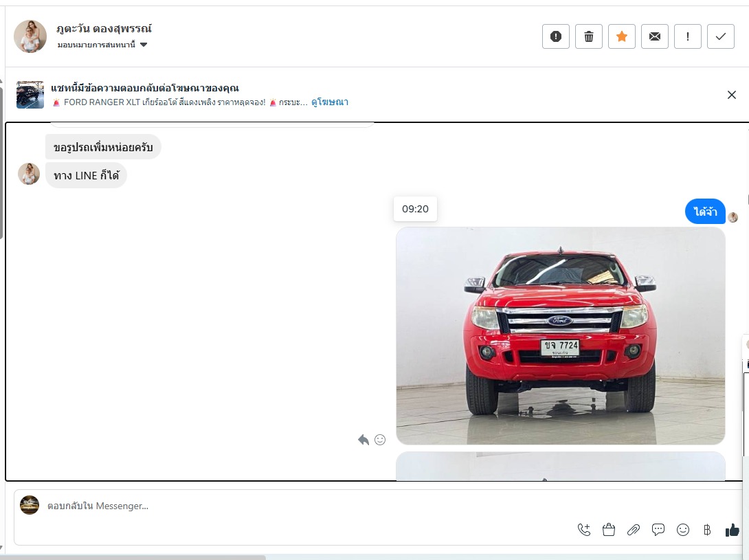The image size is (749, 560).
Task: Click customer's avatar beside the LINE message
Action: click(x=29, y=174)
